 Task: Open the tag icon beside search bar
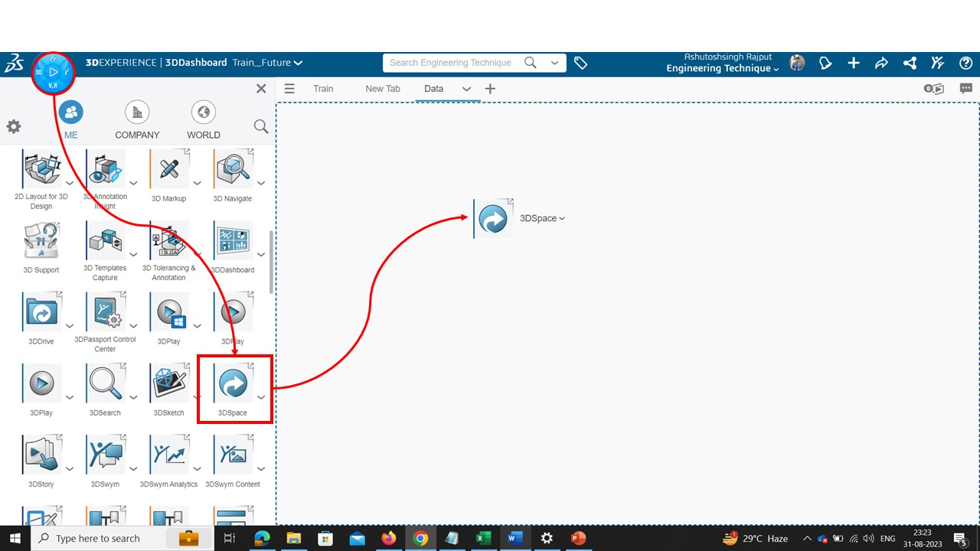[581, 64]
